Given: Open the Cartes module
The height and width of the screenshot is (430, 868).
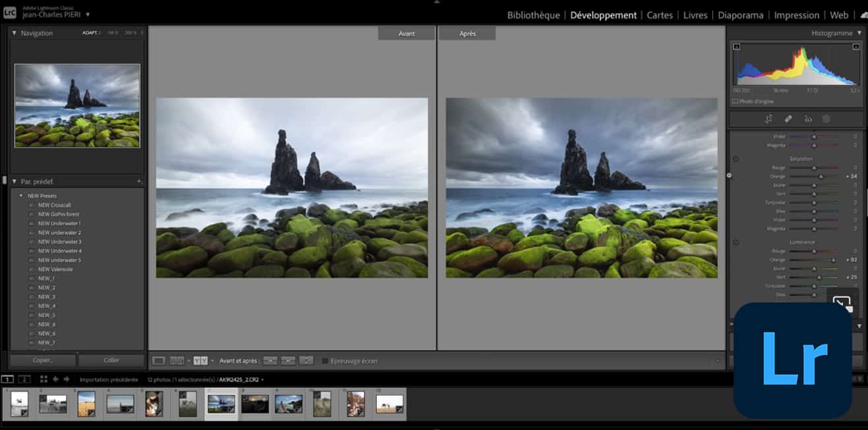Looking at the screenshot, I should (660, 15).
